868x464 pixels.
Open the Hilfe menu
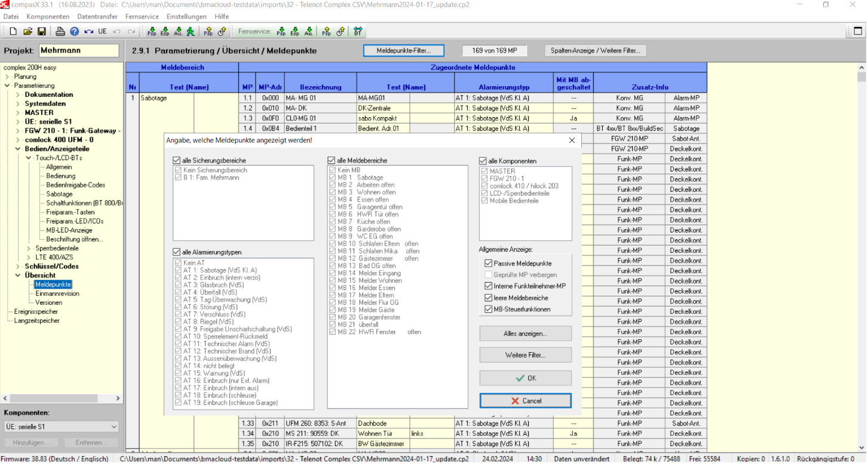coord(222,17)
